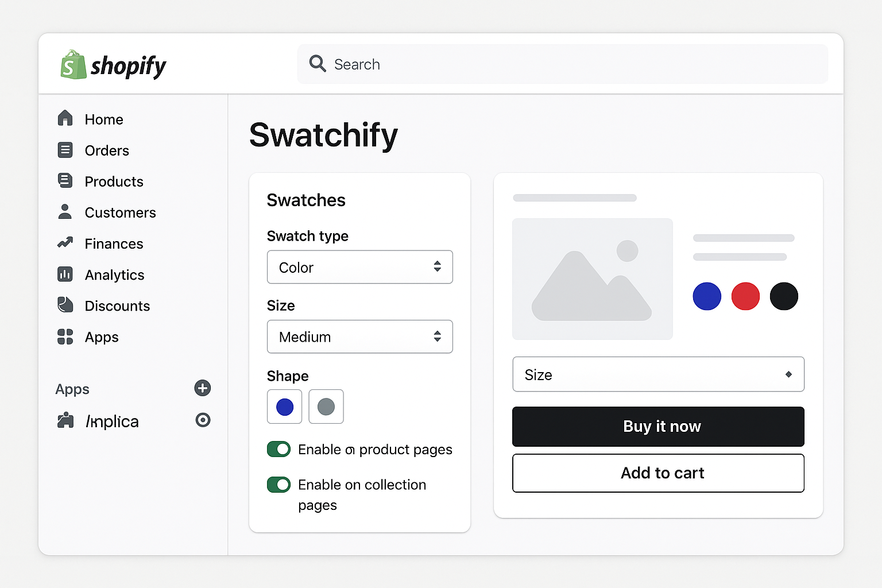Turn off the collection pages toggle
The height and width of the screenshot is (588, 882).
[x=279, y=485]
